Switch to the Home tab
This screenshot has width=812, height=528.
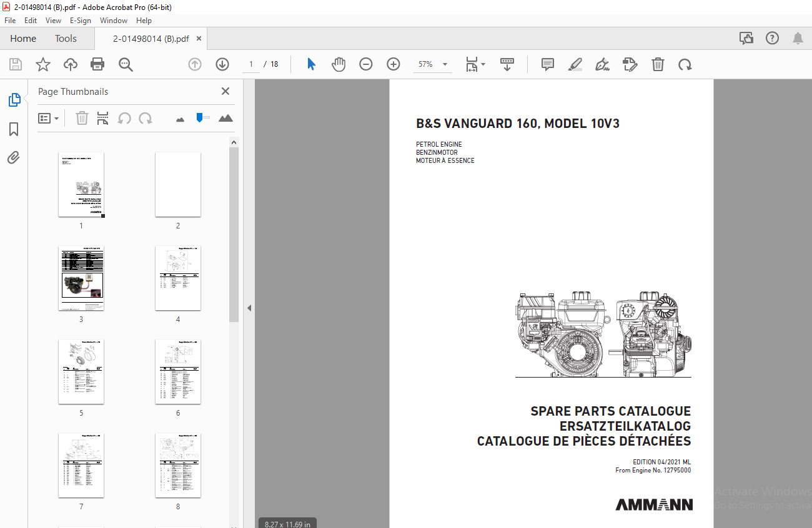(x=23, y=38)
